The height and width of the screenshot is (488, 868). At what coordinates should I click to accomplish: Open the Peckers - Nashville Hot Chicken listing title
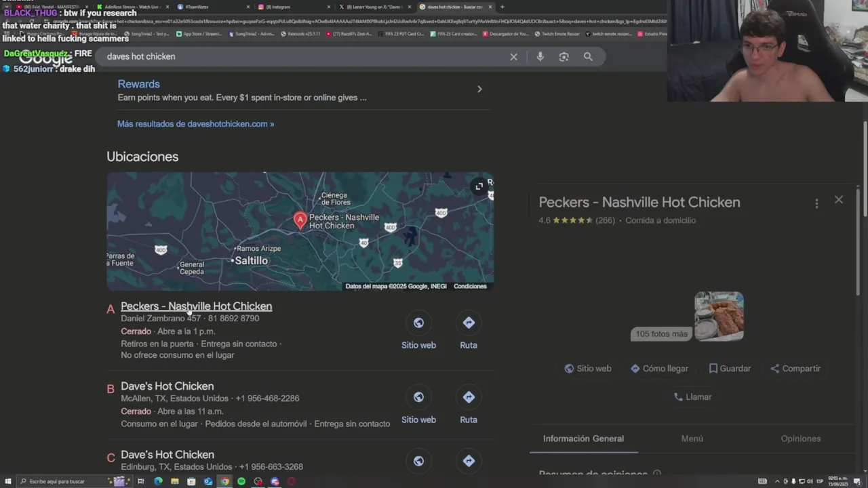196,306
